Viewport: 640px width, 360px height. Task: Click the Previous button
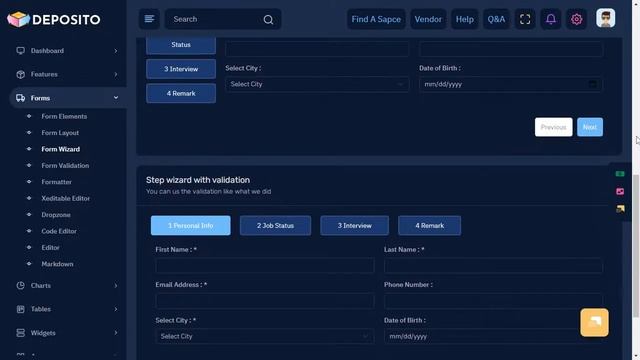(553, 127)
